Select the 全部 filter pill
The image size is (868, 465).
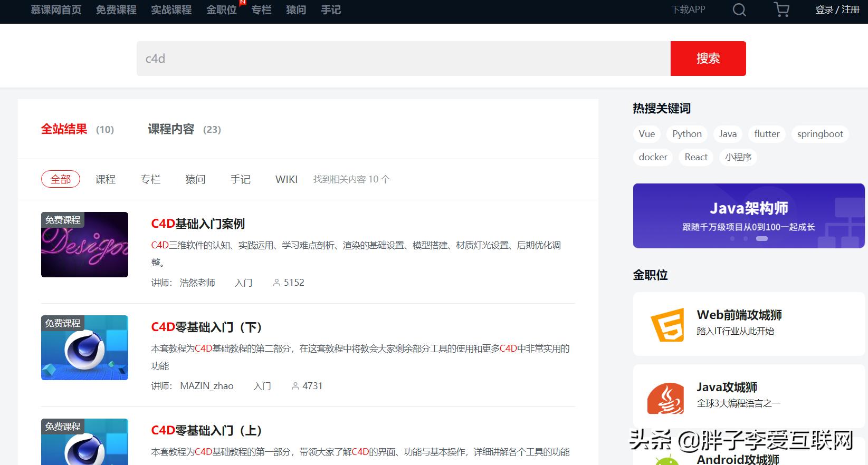click(x=61, y=179)
